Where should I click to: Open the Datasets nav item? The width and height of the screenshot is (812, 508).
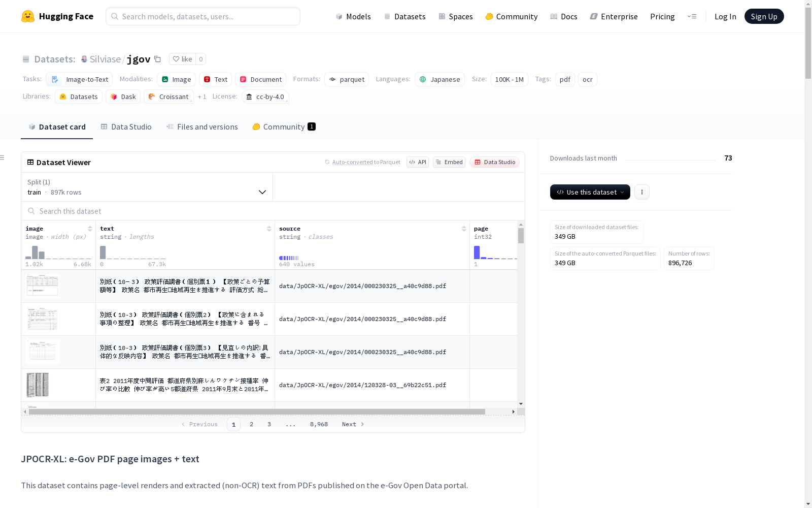[404, 16]
